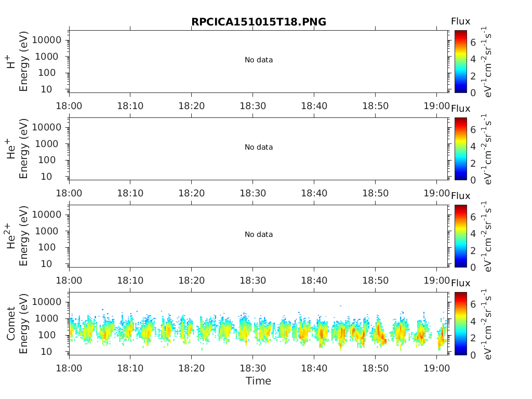This screenshot has height=399, width=532.
Task: Click the 18:40 tick label under He+ panel
Action: (x=314, y=193)
